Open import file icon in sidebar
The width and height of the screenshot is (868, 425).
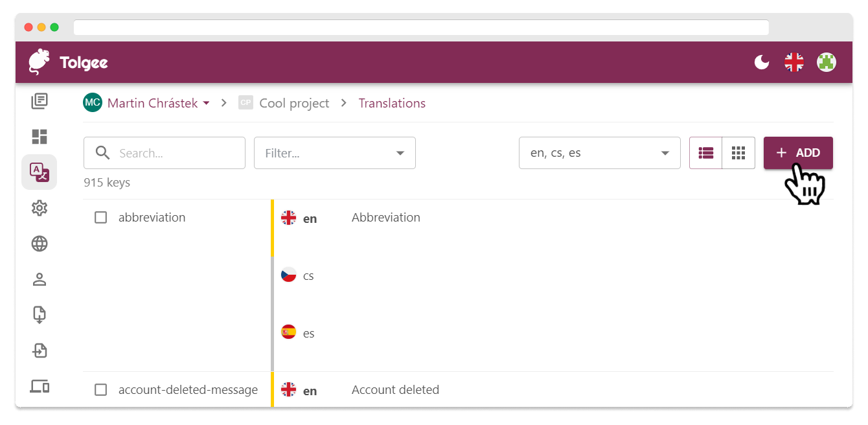tap(40, 315)
